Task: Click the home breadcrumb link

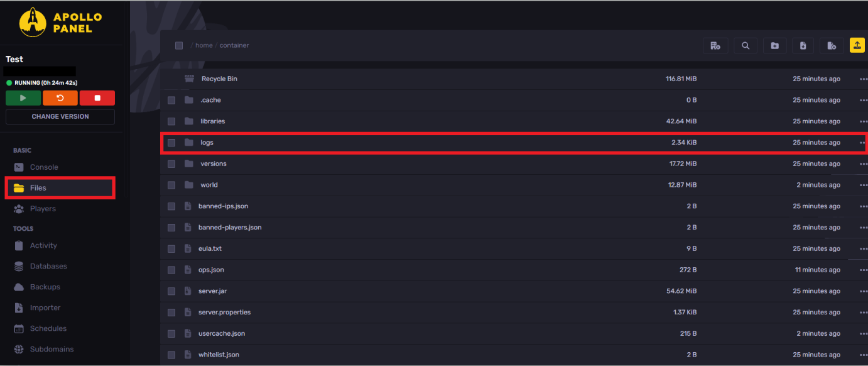Action: tap(204, 45)
